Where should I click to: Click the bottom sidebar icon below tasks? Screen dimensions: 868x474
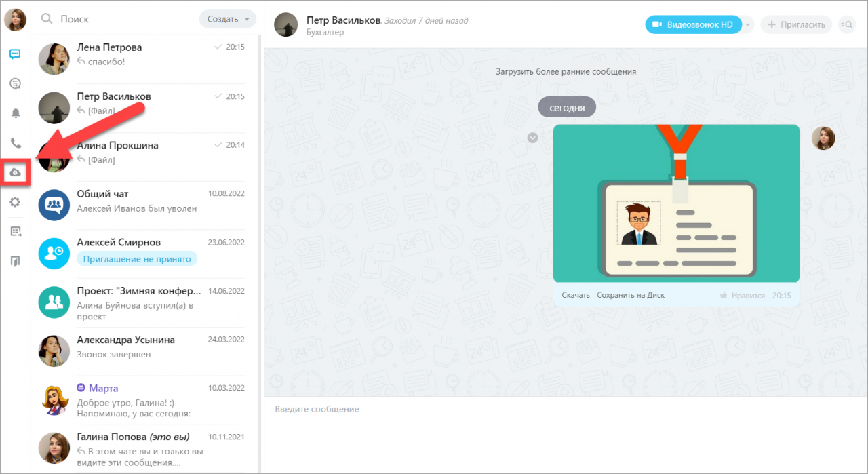tap(15, 261)
